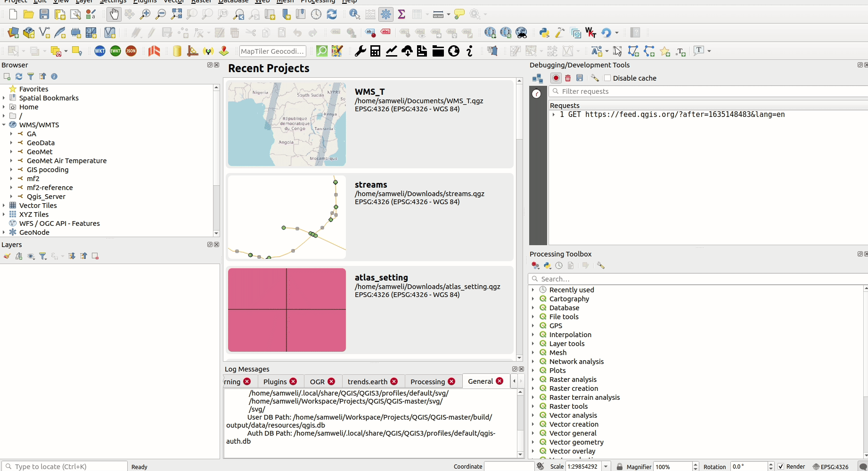Collapse the WMS/WMTS tree node
The width and height of the screenshot is (868, 471).
point(4,125)
